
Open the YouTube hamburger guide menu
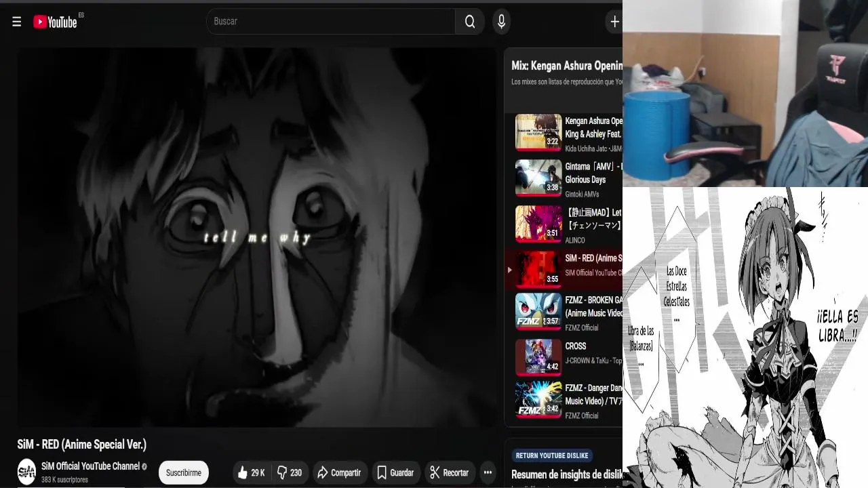point(16,22)
